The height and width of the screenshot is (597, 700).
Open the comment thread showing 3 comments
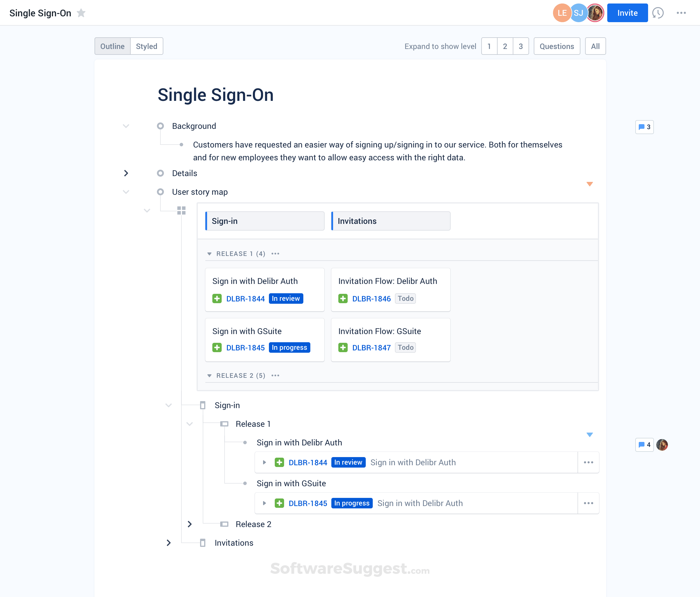click(644, 127)
